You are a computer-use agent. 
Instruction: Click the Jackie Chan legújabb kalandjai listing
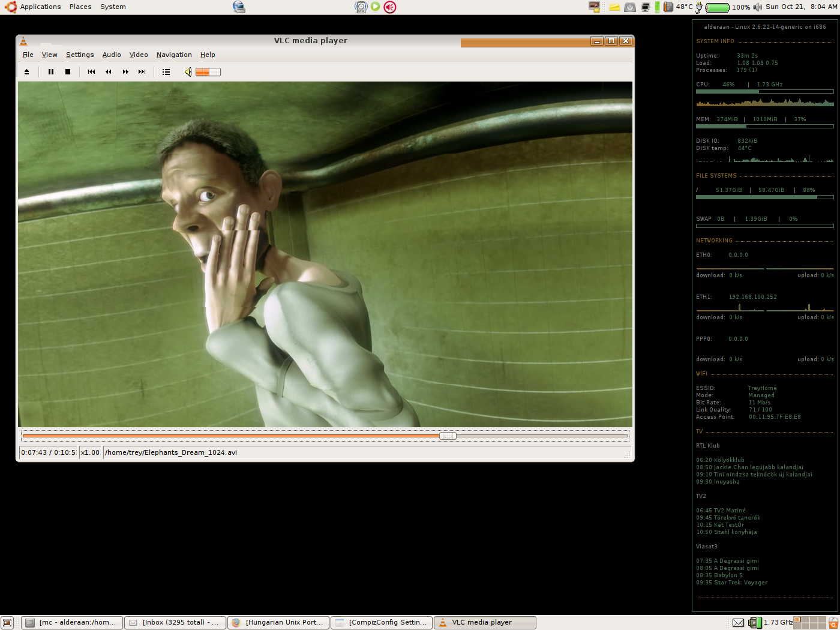pyautogui.click(x=749, y=467)
